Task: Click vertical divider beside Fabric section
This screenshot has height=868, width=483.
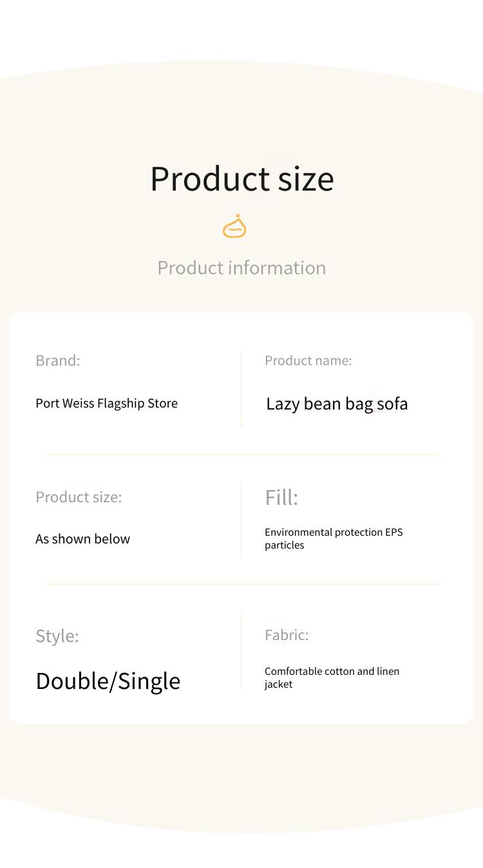Action: [x=241, y=650]
